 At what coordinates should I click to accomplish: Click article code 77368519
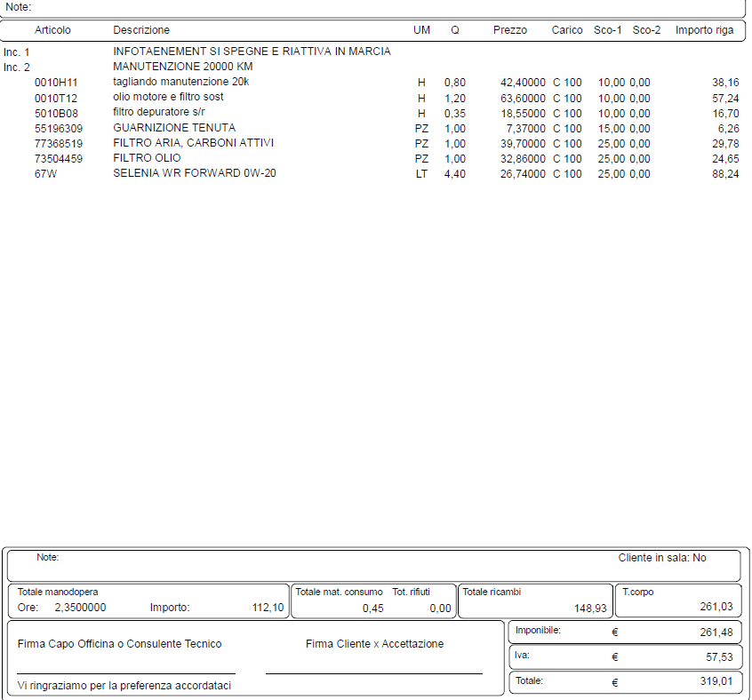point(59,143)
